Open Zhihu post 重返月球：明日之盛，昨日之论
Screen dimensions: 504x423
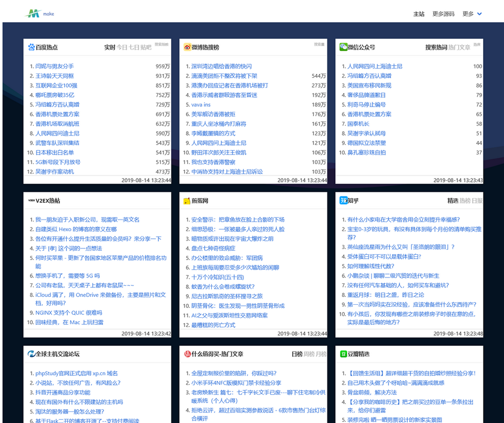click(x=386, y=295)
